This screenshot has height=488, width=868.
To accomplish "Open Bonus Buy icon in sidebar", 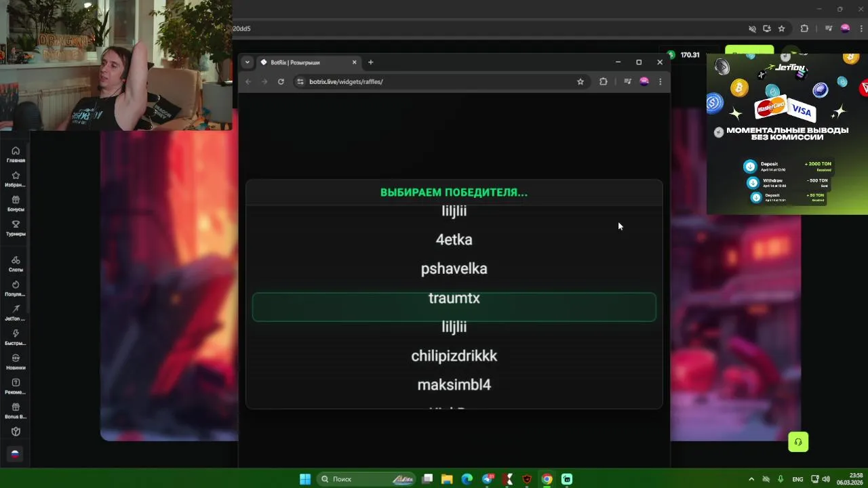I will pos(16,410).
